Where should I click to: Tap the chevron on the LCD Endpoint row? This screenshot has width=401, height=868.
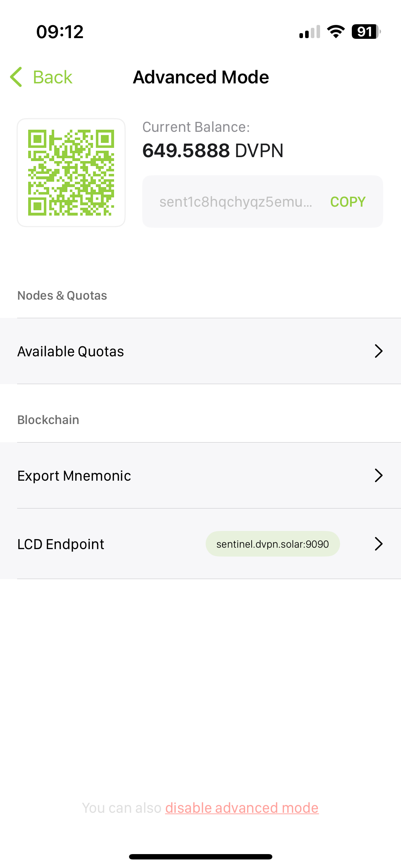tap(379, 544)
